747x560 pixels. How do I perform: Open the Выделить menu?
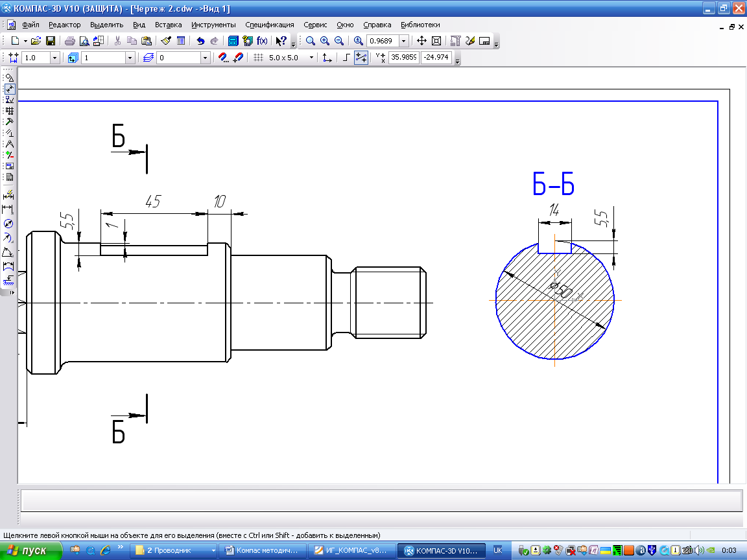(107, 25)
